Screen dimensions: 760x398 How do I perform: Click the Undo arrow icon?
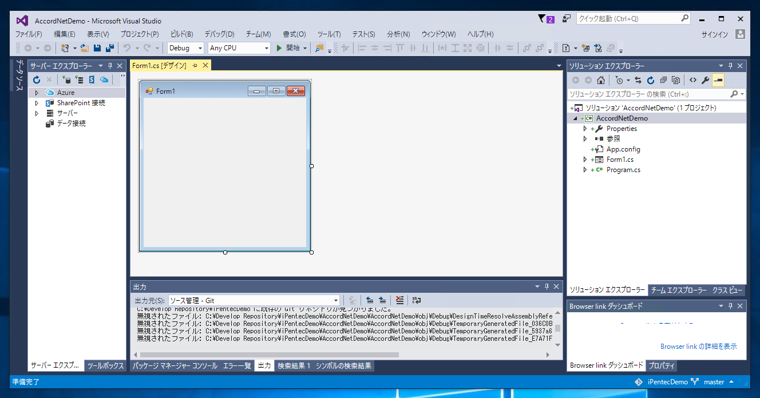(127, 48)
